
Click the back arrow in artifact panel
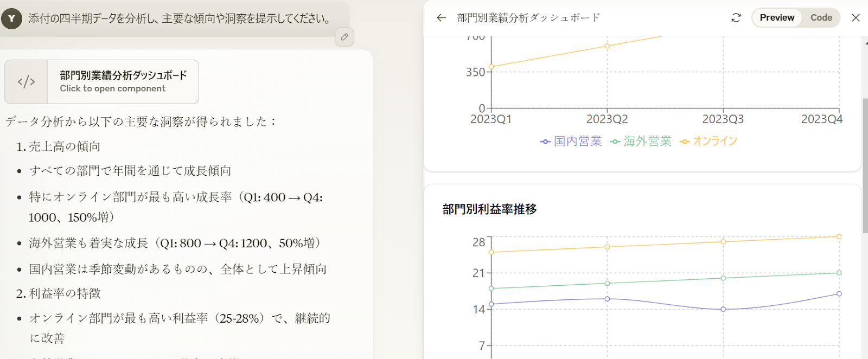[x=441, y=18]
